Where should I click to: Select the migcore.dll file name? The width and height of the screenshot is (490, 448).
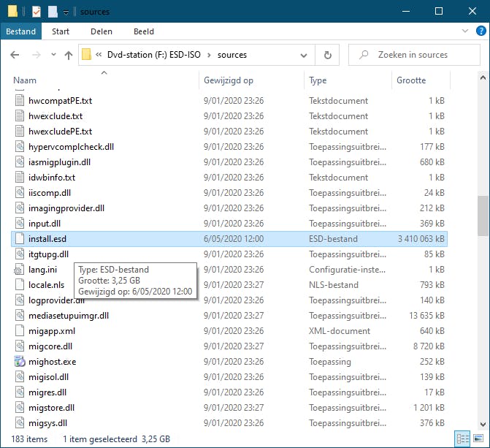coord(50,346)
